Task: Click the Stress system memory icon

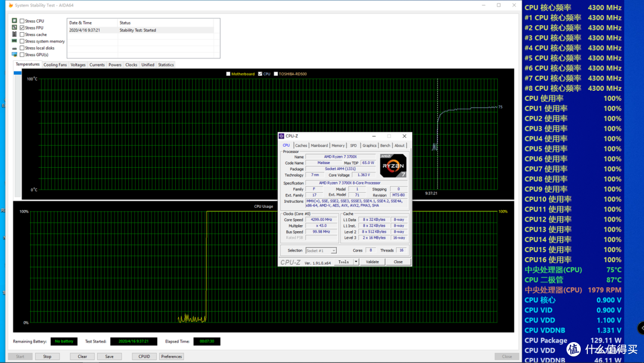Action: click(14, 41)
